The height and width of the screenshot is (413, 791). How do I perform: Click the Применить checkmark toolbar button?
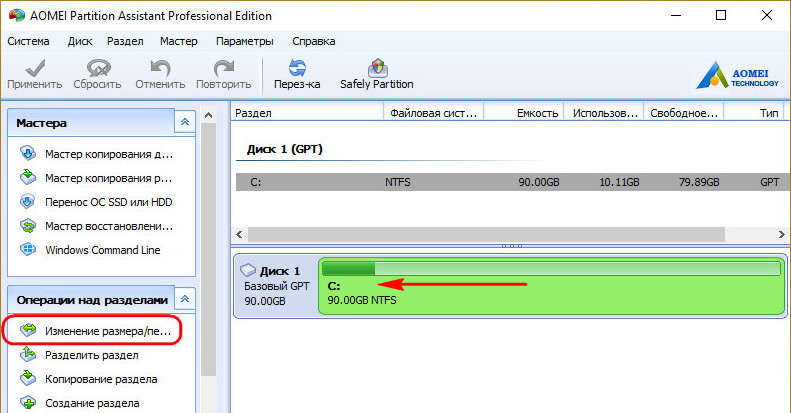tap(35, 74)
